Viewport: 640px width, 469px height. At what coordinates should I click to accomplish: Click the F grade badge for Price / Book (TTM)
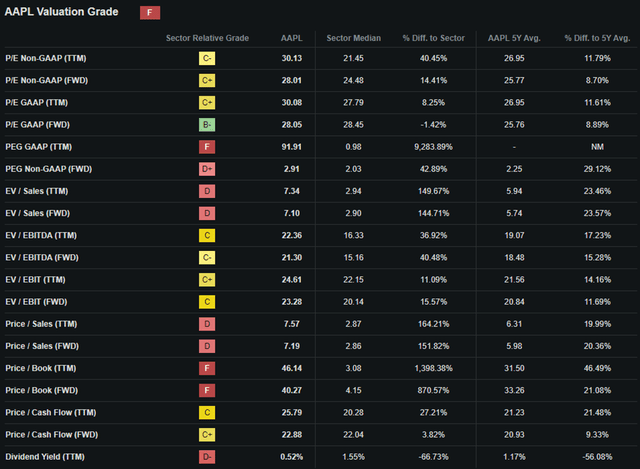click(x=207, y=368)
